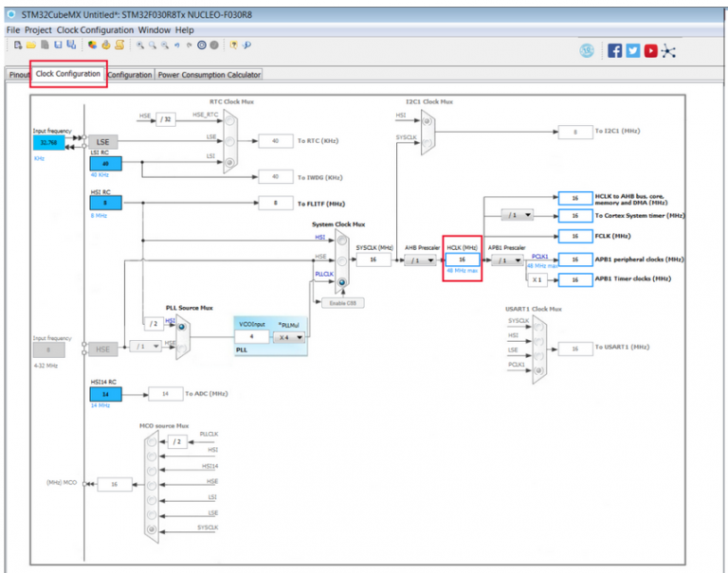Screen dimensions: 728x573
Task: Click the HSE oscillator block
Action: coord(102,349)
